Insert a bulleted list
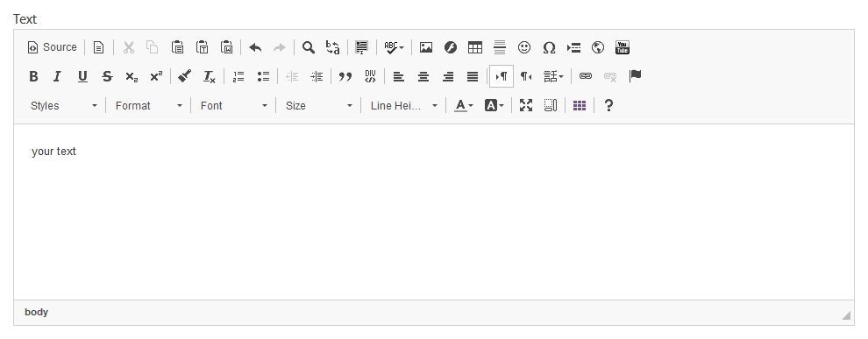The height and width of the screenshot is (339, 868). click(x=263, y=76)
